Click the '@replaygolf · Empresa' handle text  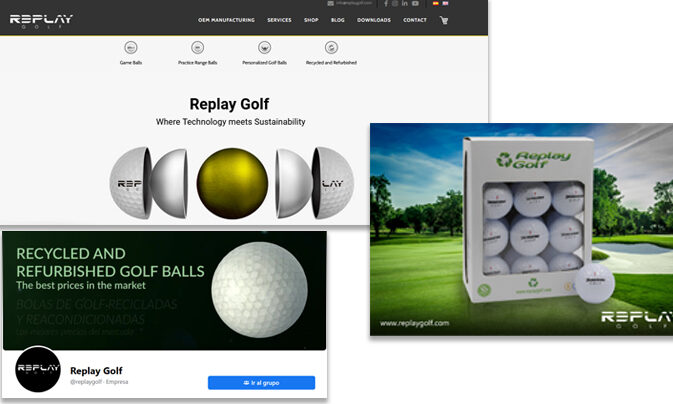[99, 382]
